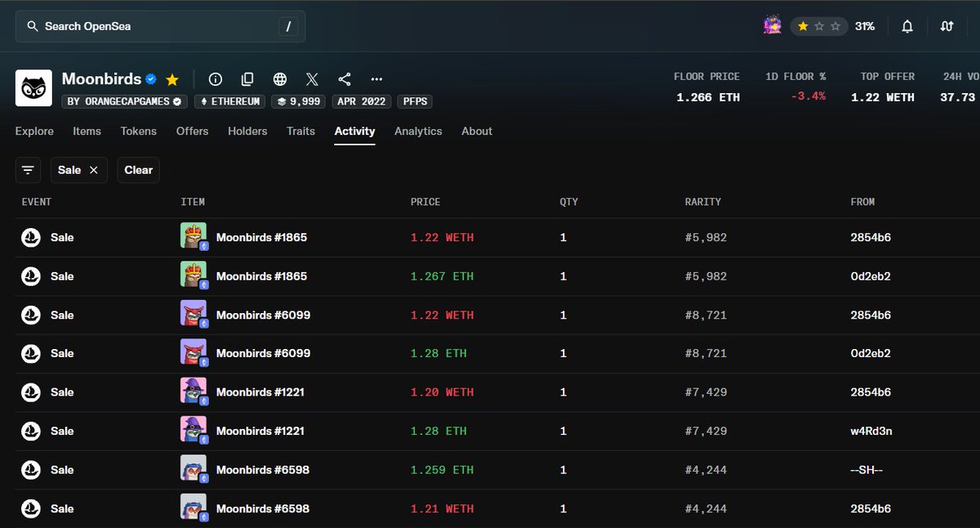Open seller --SH-- profile link

pyautogui.click(x=868, y=470)
